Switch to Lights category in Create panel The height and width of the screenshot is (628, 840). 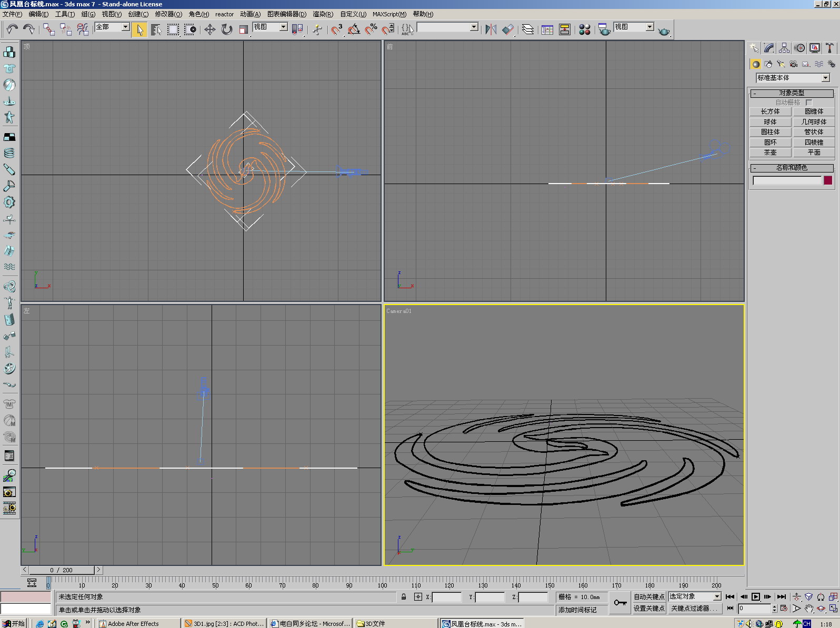click(x=781, y=64)
